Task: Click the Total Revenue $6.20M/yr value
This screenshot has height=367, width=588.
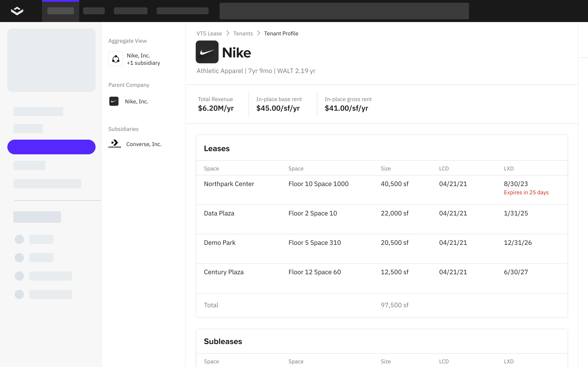Action: point(216,108)
